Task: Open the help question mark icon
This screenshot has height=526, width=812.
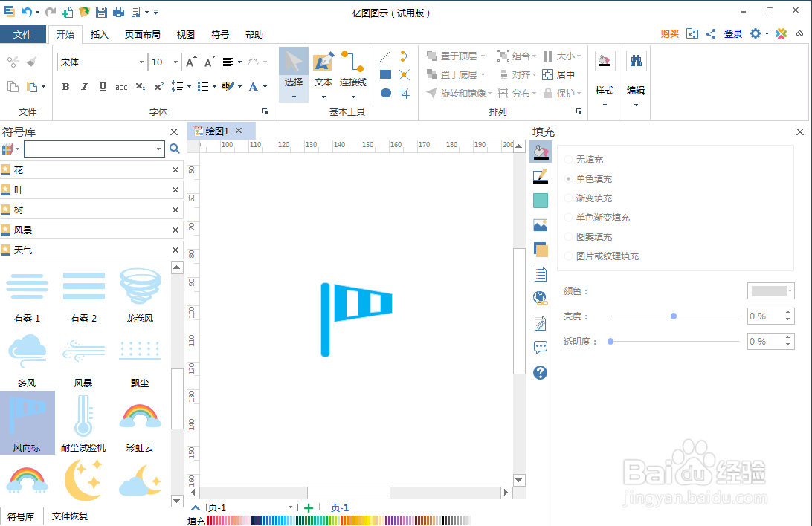Action: click(x=540, y=372)
